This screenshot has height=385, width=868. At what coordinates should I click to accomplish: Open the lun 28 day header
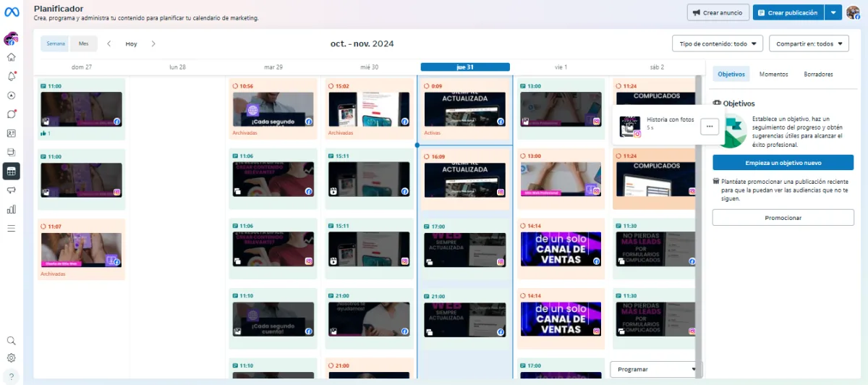click(x=177, y=67)
